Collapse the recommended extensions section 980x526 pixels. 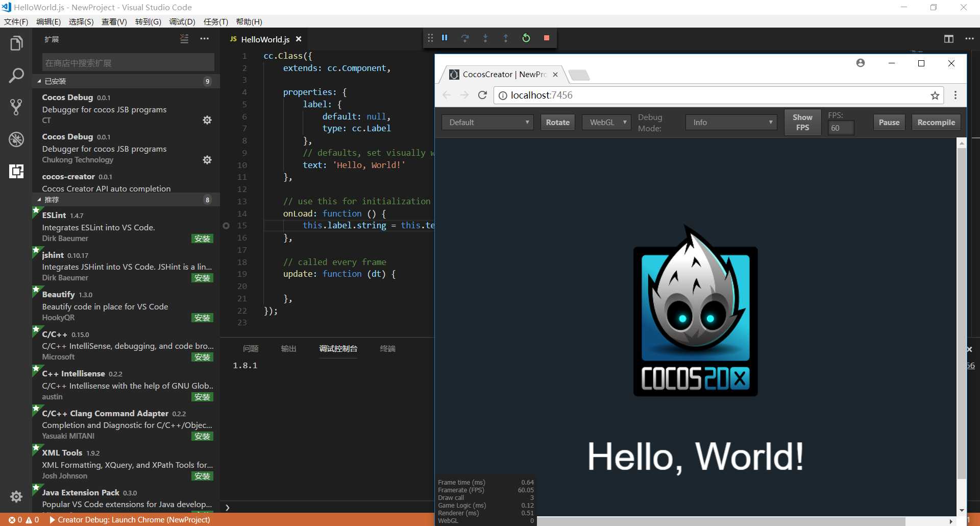pos(126,200)
